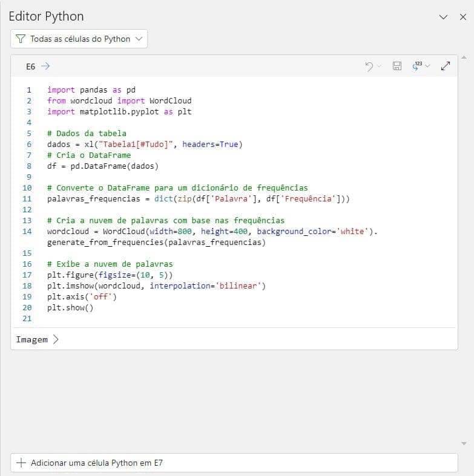This screenshot has height=476, width=474.
Task: Click the scrollbar up arrow
Action: tap(464, 58)
